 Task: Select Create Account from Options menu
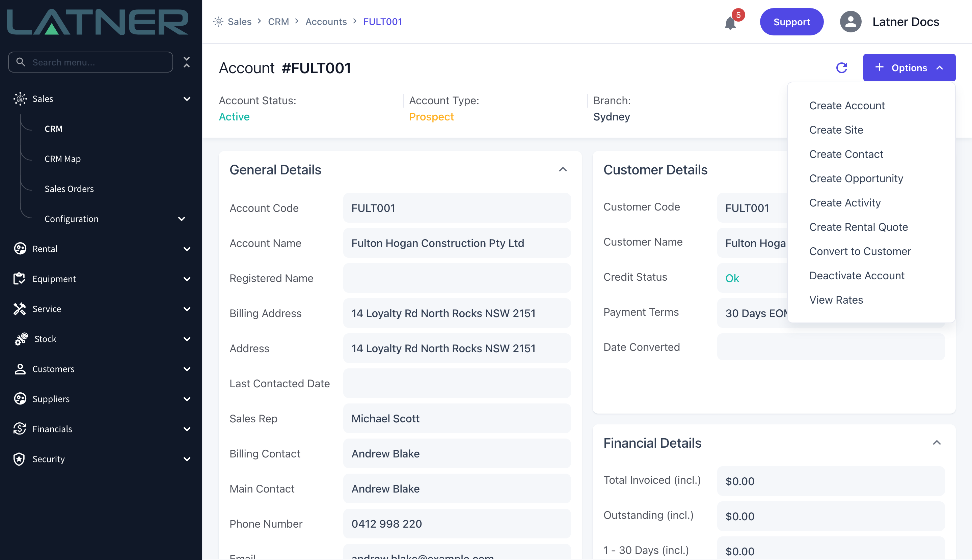click(x=847, y=105)
